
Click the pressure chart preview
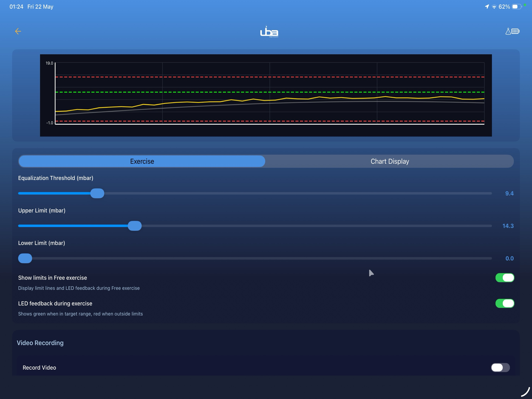click(x=266, y=95)
